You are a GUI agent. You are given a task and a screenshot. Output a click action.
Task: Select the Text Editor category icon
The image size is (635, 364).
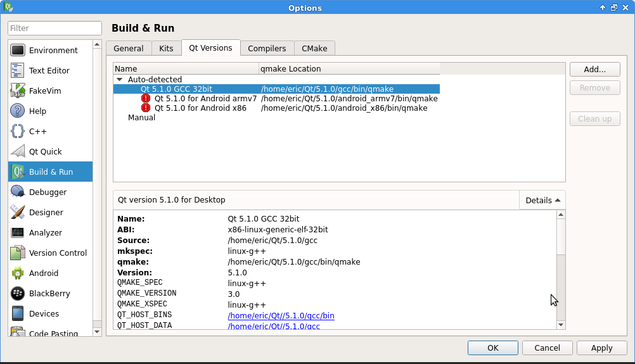(17, 70)
